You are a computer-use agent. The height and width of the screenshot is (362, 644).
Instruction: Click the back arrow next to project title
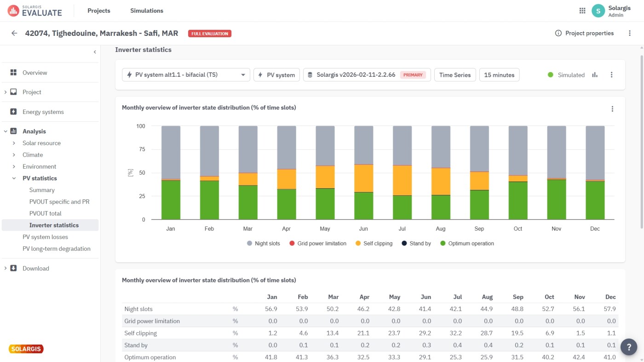(x=14, y=33)
